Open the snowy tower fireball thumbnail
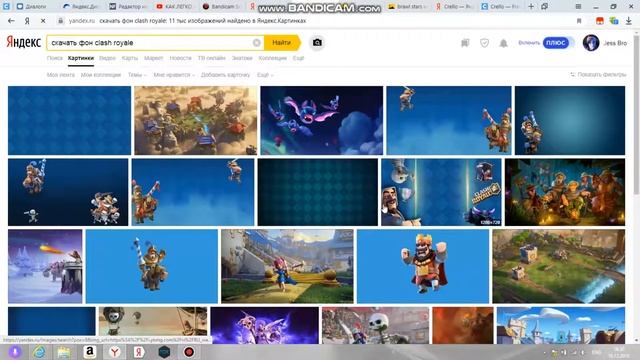This screenshot has width=640, height=360. pyautogui.click(x=45, y=266)
